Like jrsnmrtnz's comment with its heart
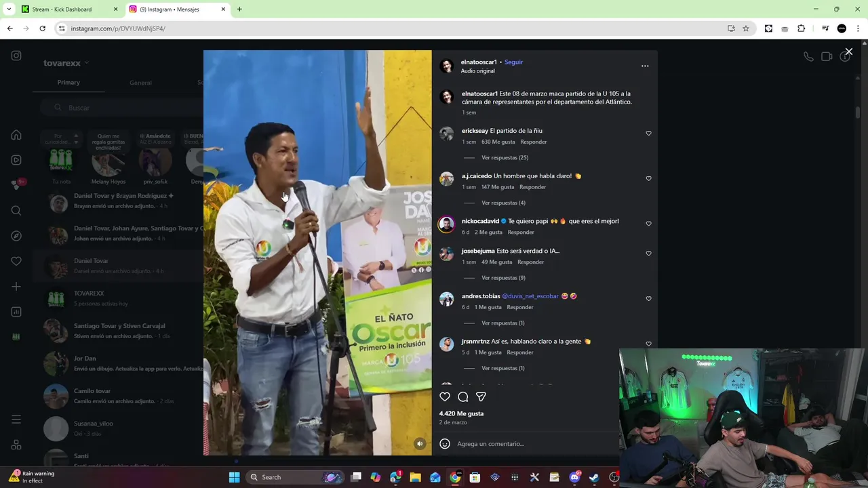The image size is (868, 488). coord(648,344)
